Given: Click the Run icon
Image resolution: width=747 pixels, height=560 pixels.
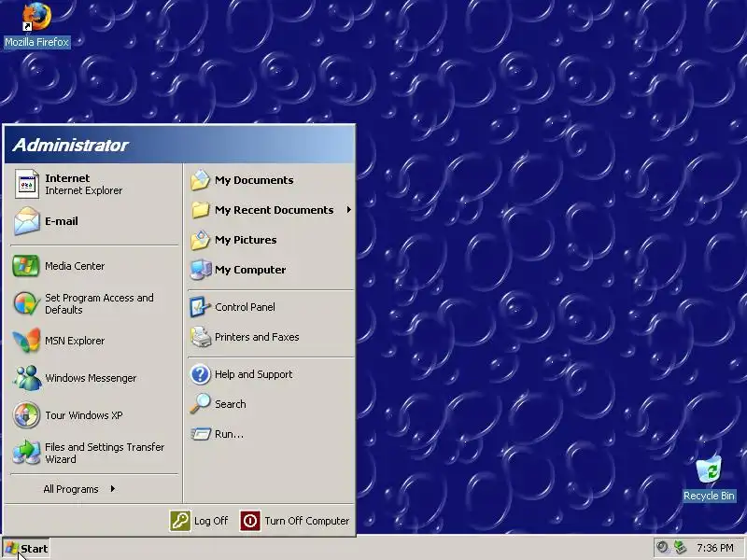Looking at the screenshot, I should (x=201, y=434).
